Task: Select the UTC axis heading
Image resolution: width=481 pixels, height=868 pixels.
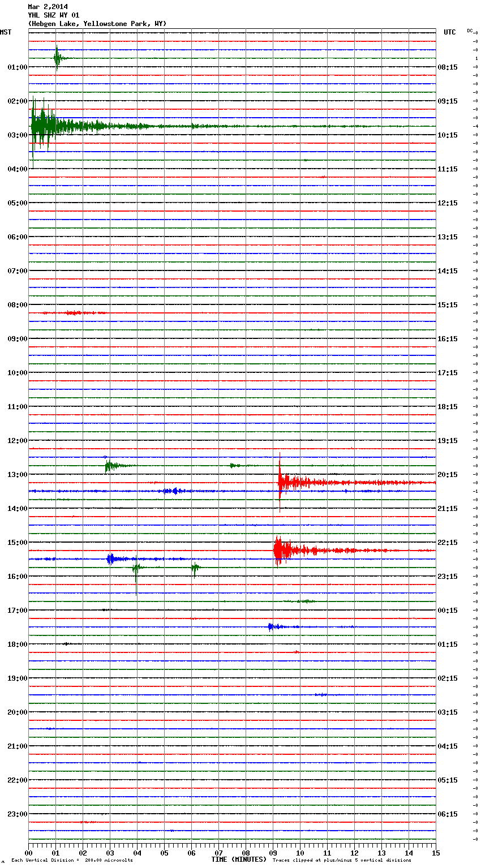Action: click(450, 32)
